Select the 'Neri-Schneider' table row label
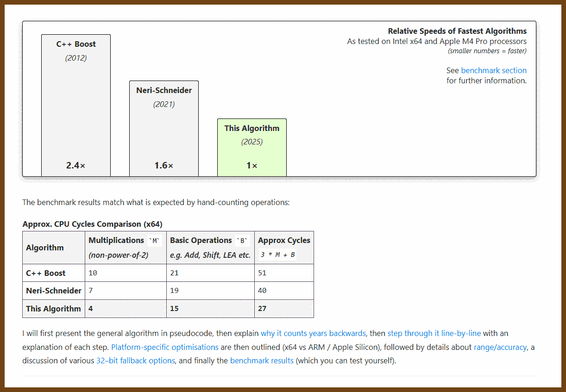Image resolution: width=566 pixels, height=392 pixels. click(x=54, y=291)
